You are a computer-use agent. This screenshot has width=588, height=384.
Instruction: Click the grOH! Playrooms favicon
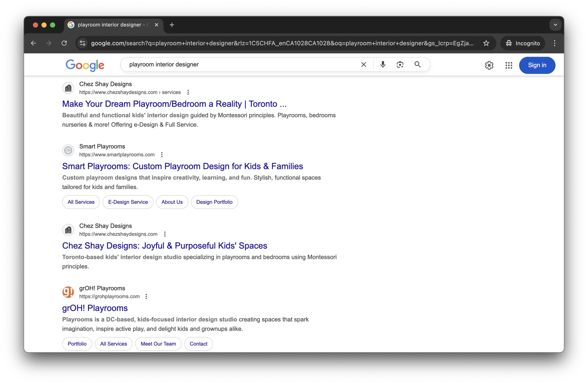pos(68,292)
